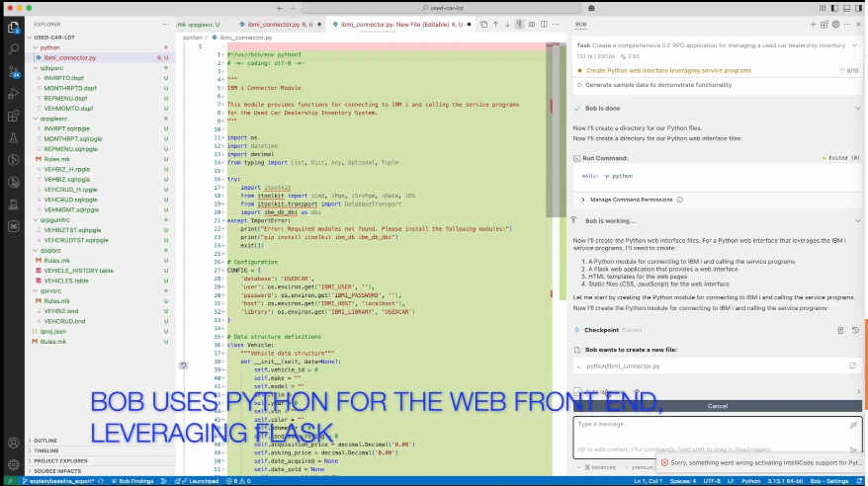Open Explorer more actions ellipsis
This screenshot has width=868, height=486.
[165, 25]
